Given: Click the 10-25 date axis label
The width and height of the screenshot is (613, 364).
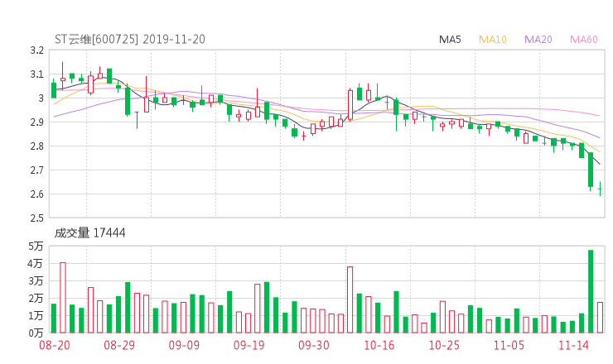Looking at the screenshot, I should coord(444,345).
